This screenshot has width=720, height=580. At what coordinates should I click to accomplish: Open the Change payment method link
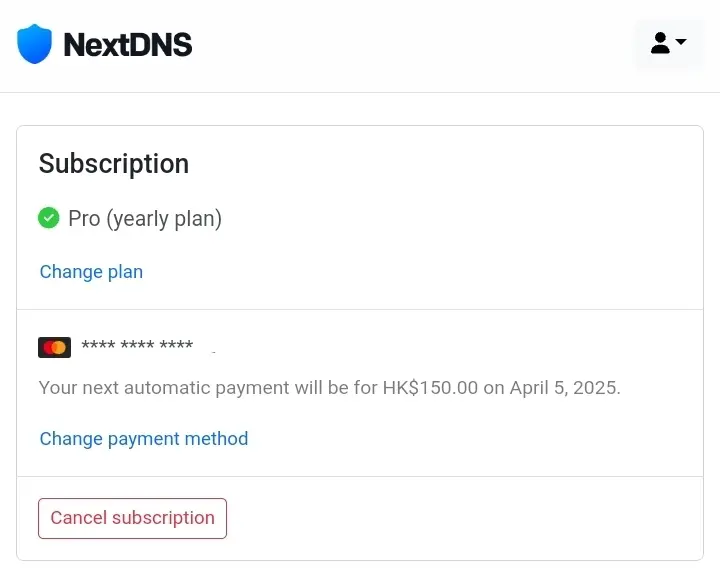(x=144, y=439)
